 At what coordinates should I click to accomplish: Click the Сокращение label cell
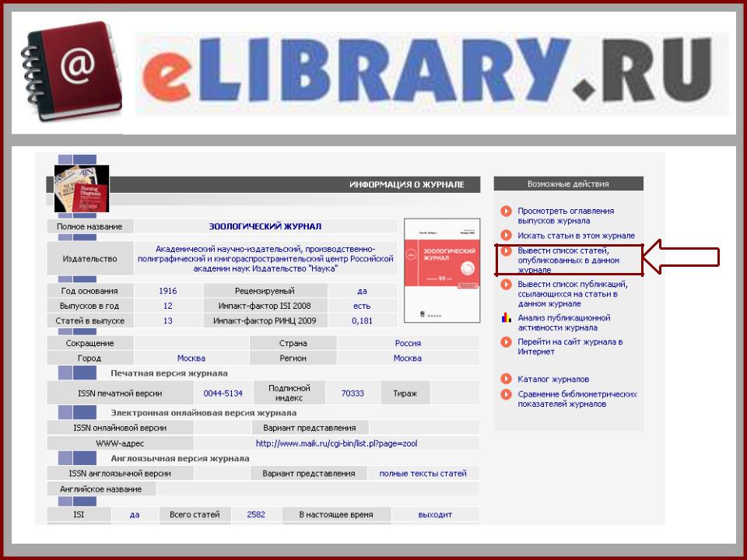89,343
